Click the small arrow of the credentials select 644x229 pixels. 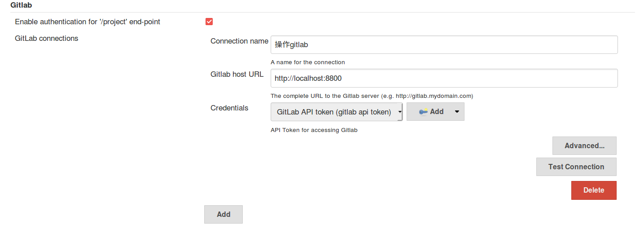[x=400, y=112]
